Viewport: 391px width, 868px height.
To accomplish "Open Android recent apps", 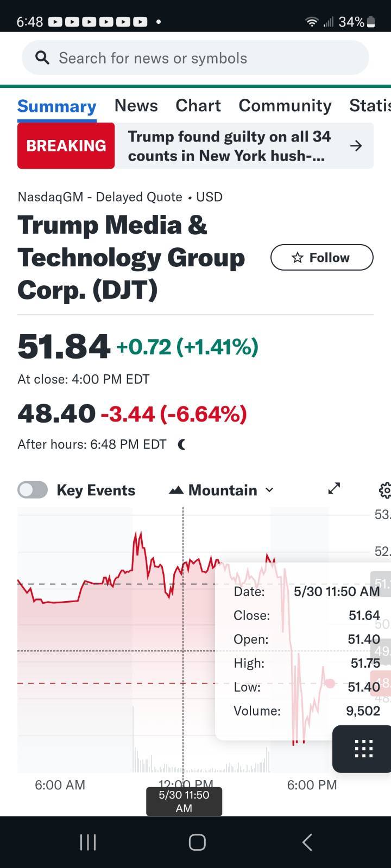I will pos(88,842).
